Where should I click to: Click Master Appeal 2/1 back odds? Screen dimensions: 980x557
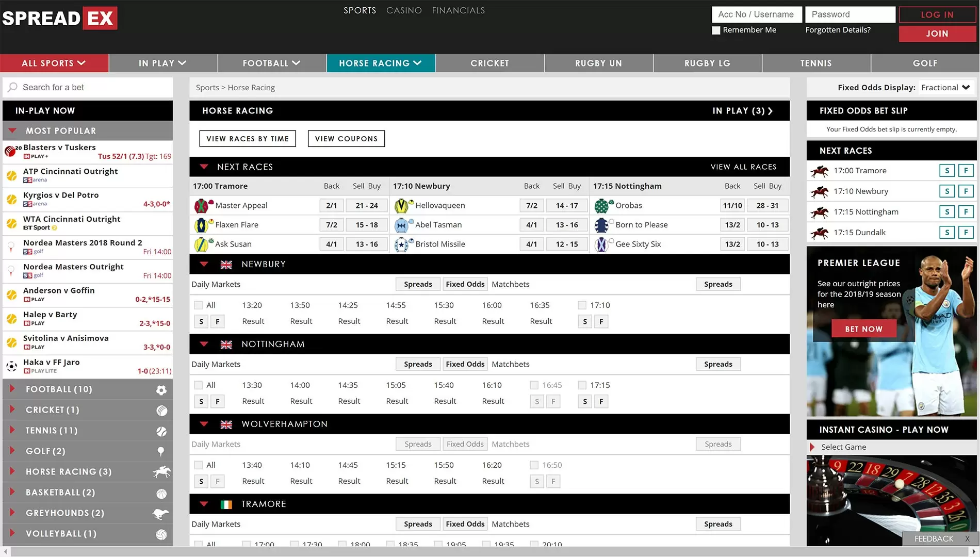[331, 206]
